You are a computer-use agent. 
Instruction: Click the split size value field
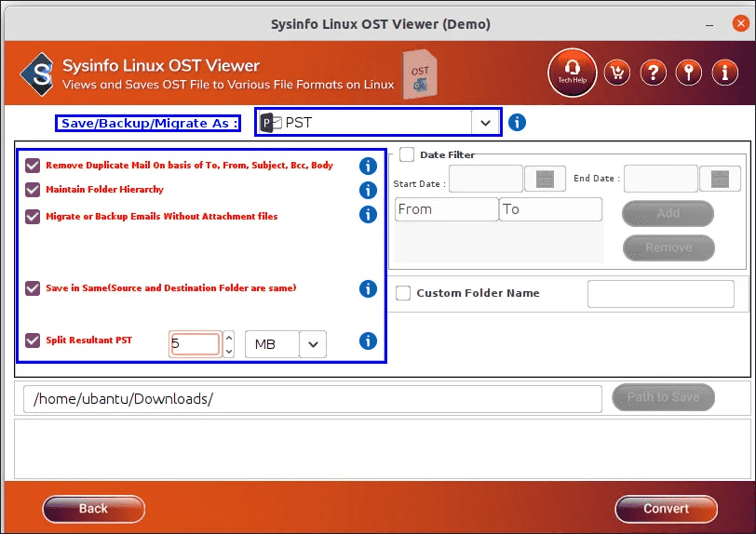click(x=195, y=344)
